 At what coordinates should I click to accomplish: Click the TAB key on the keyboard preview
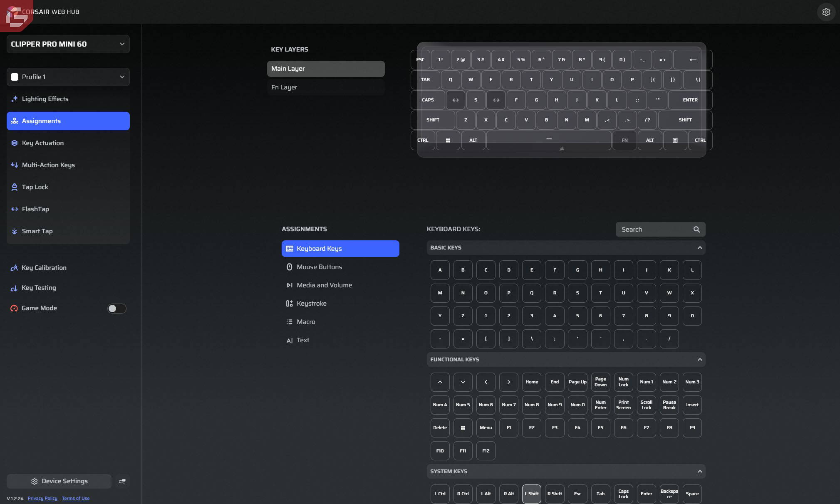tap(425, 80)
